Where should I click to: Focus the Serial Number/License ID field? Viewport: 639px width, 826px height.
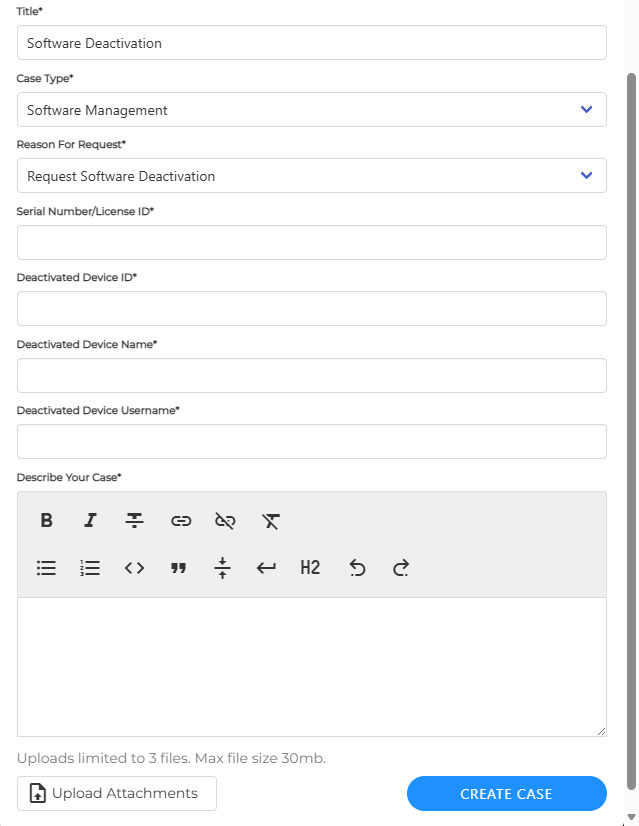[311, 243]
